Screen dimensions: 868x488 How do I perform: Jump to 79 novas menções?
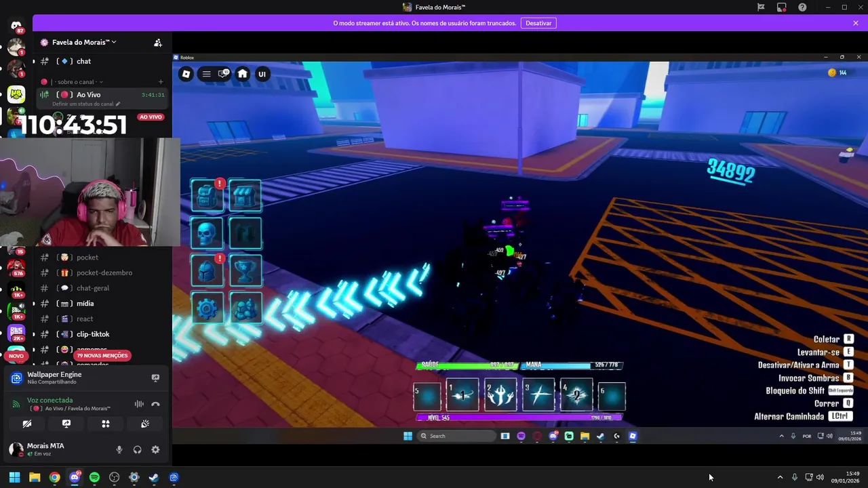102,355
